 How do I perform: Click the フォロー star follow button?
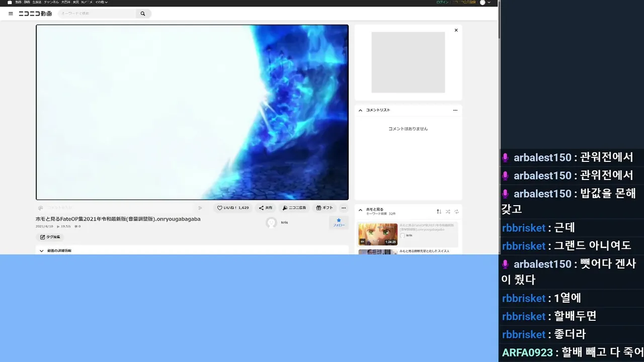pyautogui.click(x=339, y=223)
